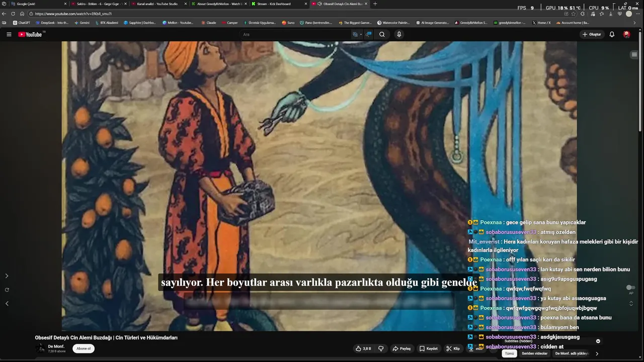Open the DeepSeek bookmark
The height and width of the screenshot is (362, 644).
tap(52, 23)
